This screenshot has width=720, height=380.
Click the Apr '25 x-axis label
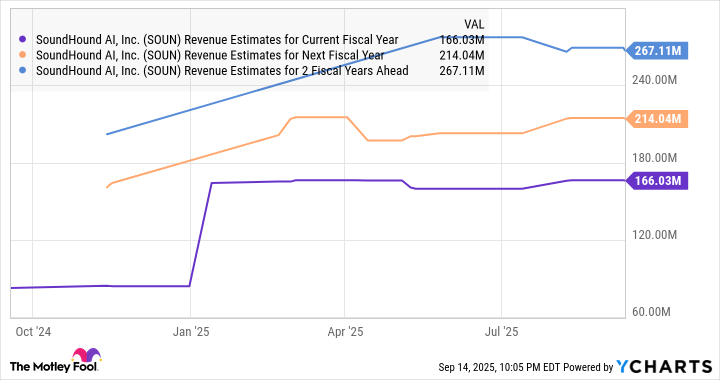point(345,332)
